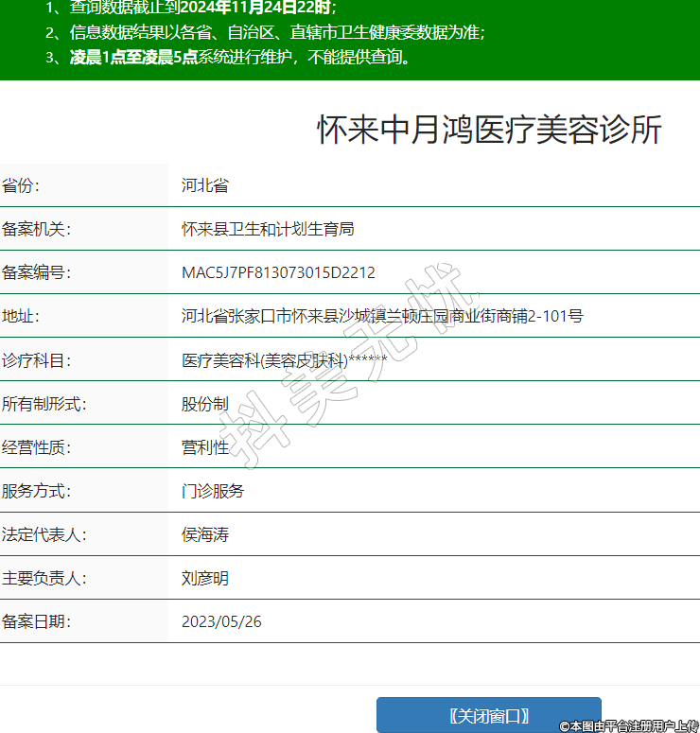Click the 备案日期 row label
This screenshot has height=733, width=700.
point(37,621)
